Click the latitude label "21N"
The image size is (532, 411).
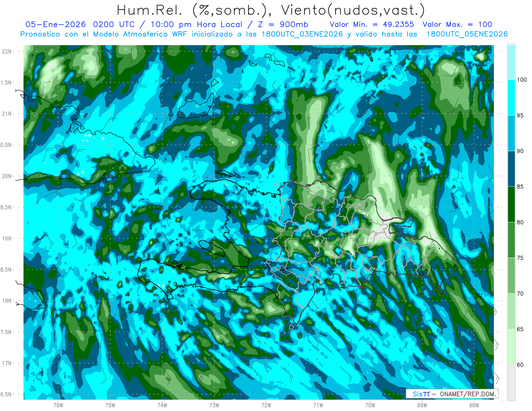[x=7, y=114]
